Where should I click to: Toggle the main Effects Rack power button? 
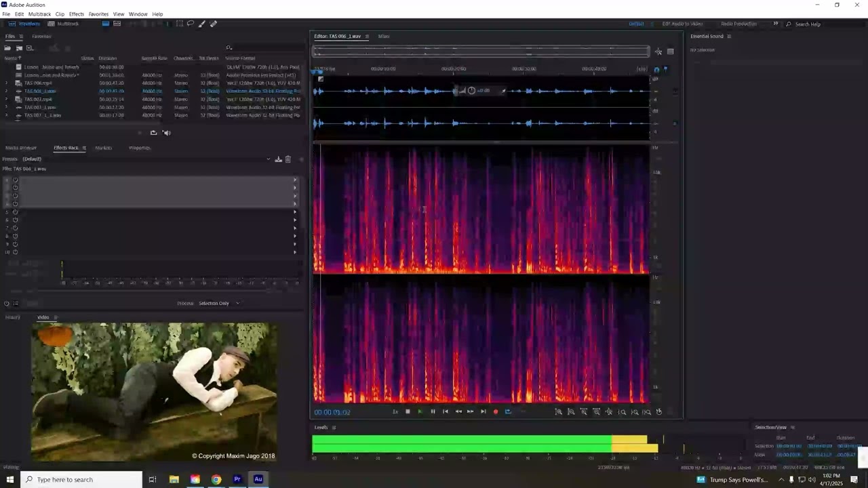click(x=7, y=304)
